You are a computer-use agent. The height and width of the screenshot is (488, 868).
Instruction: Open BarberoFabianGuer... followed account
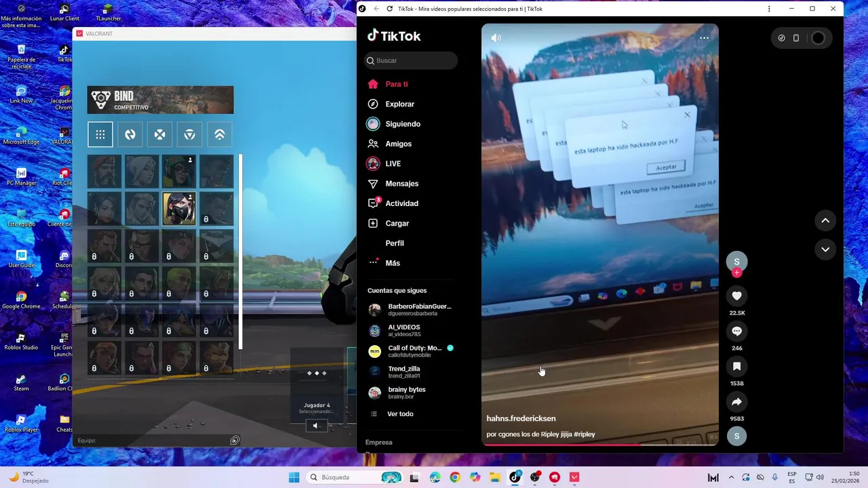(410, 310)
